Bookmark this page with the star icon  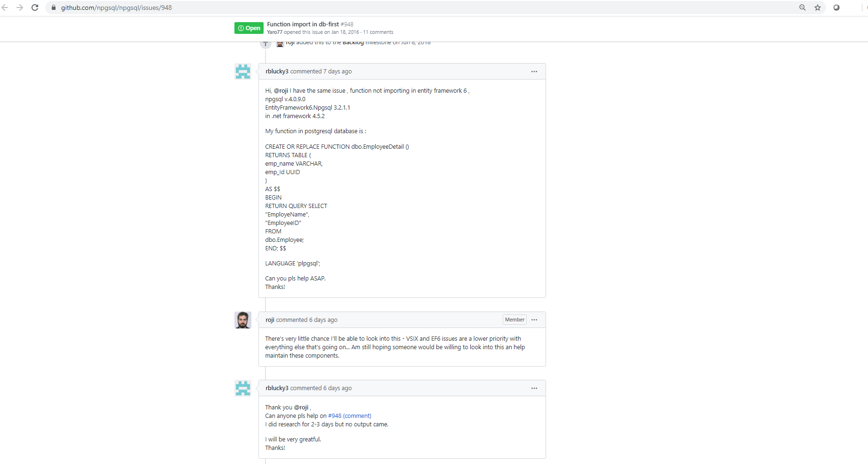[x=818, y=8]
